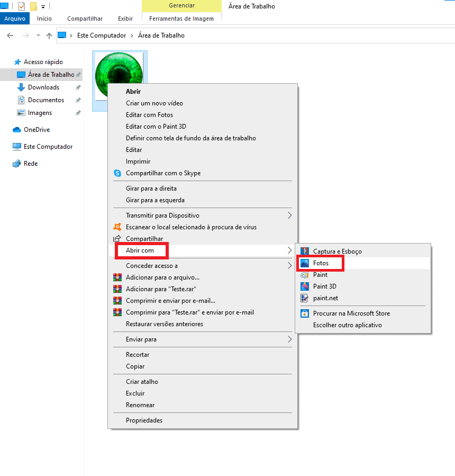Expand the Enviar para submenu arrow
Screen dimensions: 455x476
(x=289, y=339)
